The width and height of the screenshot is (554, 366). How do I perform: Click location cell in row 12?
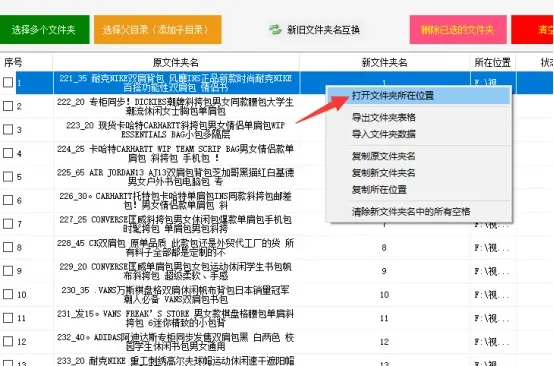tap(493, 342)
